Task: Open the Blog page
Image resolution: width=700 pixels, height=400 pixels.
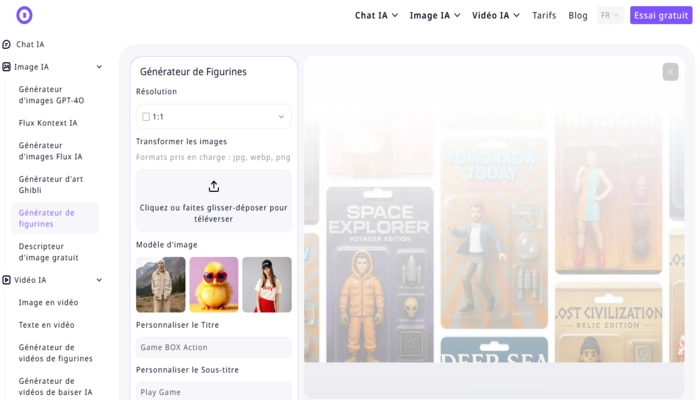Action: [x=578, y=16]
